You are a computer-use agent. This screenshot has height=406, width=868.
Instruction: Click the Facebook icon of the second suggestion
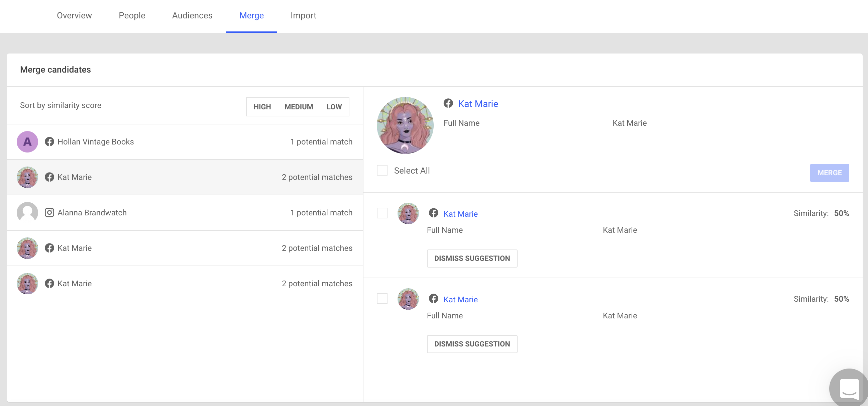433,299
